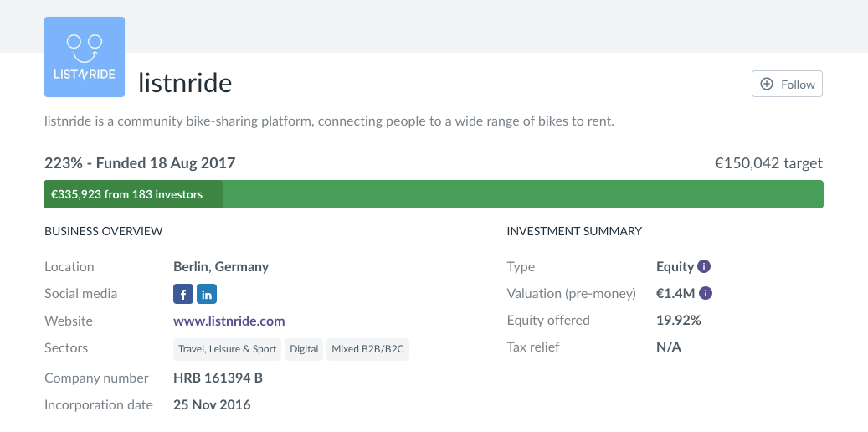Click the plus icon in the Follow button
The width and height of the screenshot is (868, 432).
[767, 85]
